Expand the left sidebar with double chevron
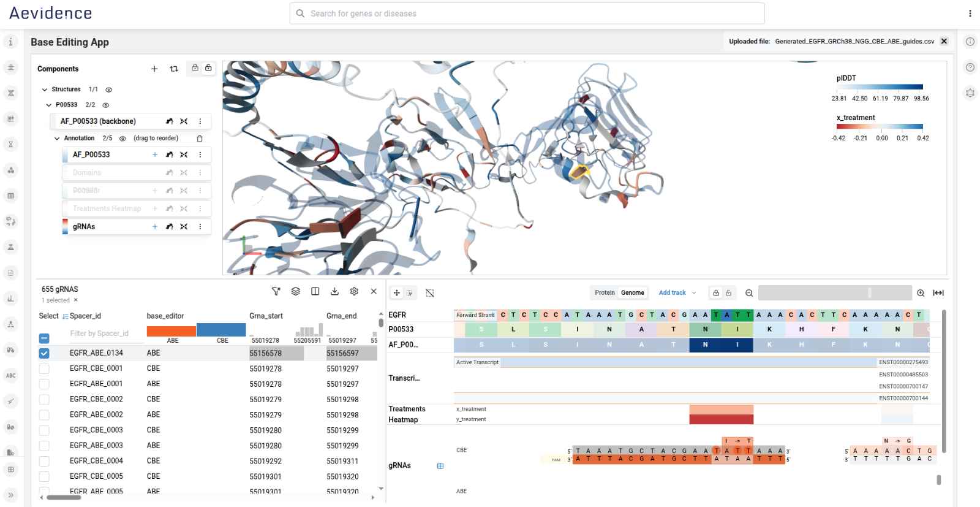 pos(11,495)
